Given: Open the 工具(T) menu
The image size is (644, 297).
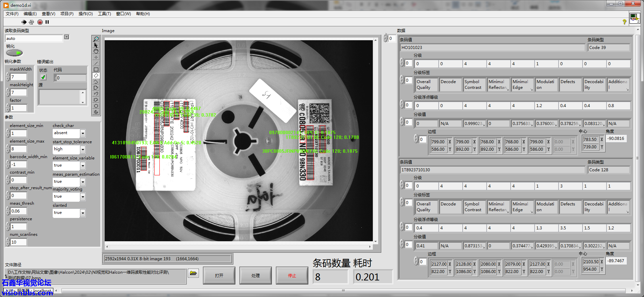Looking at the screenshot, I should click(x=104, y=14).
